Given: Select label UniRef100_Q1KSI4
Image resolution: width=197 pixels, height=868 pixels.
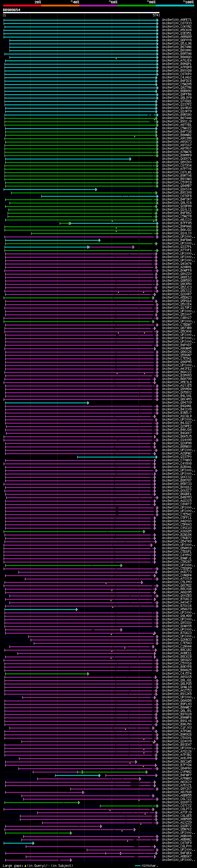Looking at the screenshot, I should pyautogui.click(x=176, y=189).
